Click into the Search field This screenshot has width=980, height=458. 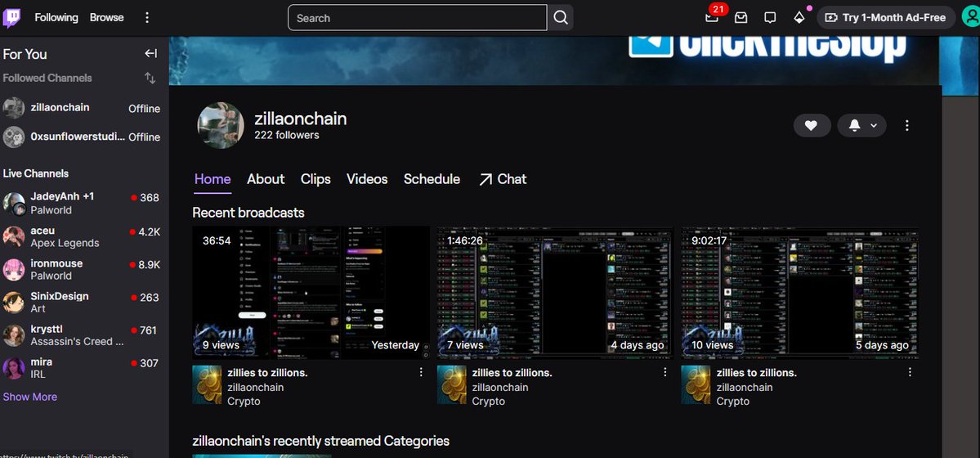tap(417, 17)
